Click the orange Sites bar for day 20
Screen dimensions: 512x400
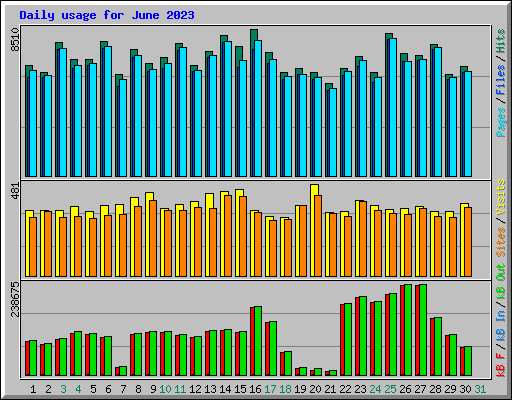[318, 236]
